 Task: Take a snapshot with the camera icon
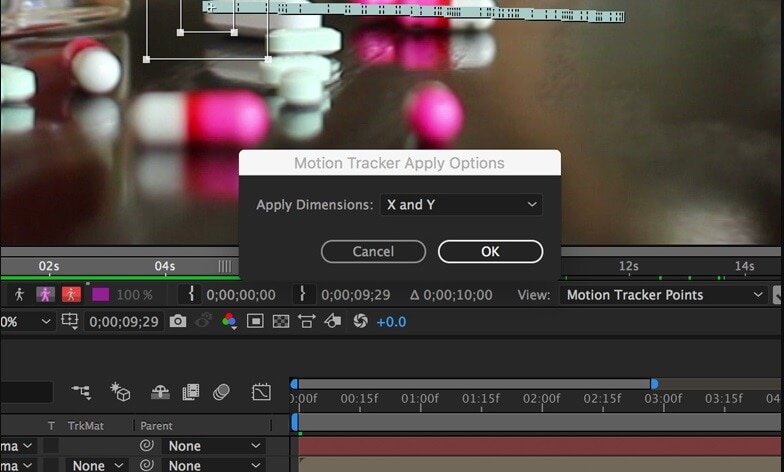tap(178, 321)
